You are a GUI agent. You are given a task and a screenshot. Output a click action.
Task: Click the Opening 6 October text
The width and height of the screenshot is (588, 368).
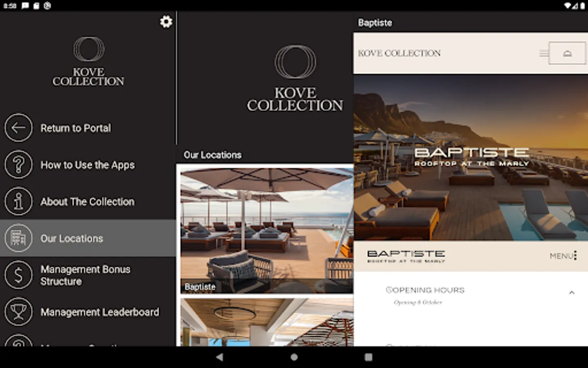418,302
